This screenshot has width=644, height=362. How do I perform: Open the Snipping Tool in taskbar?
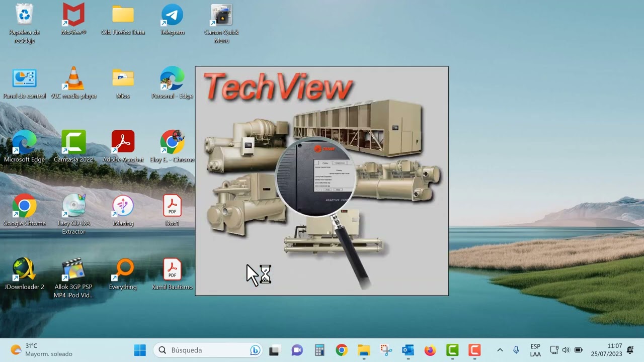coord(386,350)
